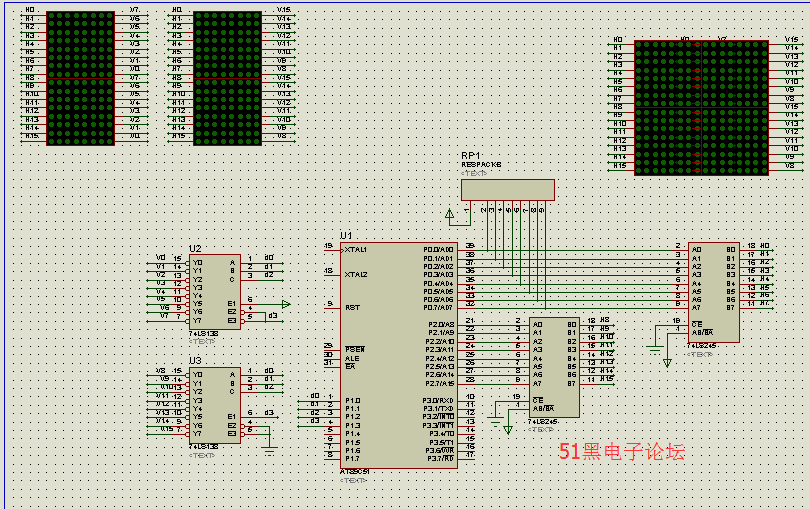Click the red 51黑电子论坛 watermark text

(x=621, y=452)
